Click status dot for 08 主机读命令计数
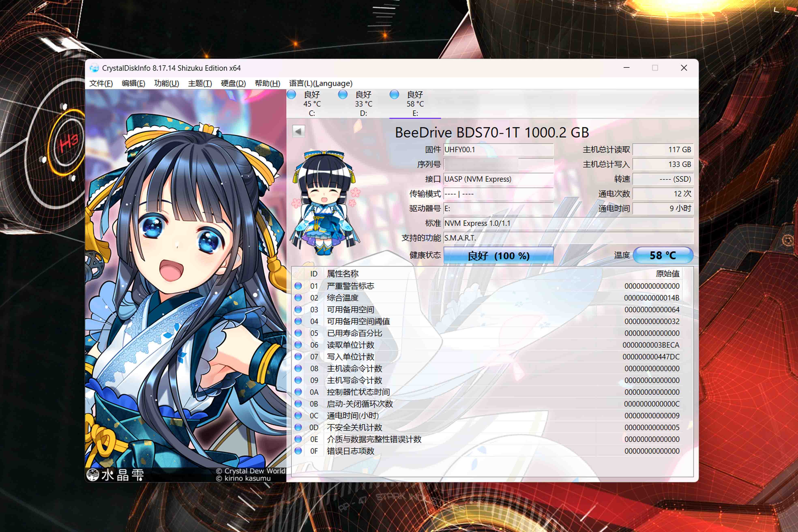 pos(298,368)
